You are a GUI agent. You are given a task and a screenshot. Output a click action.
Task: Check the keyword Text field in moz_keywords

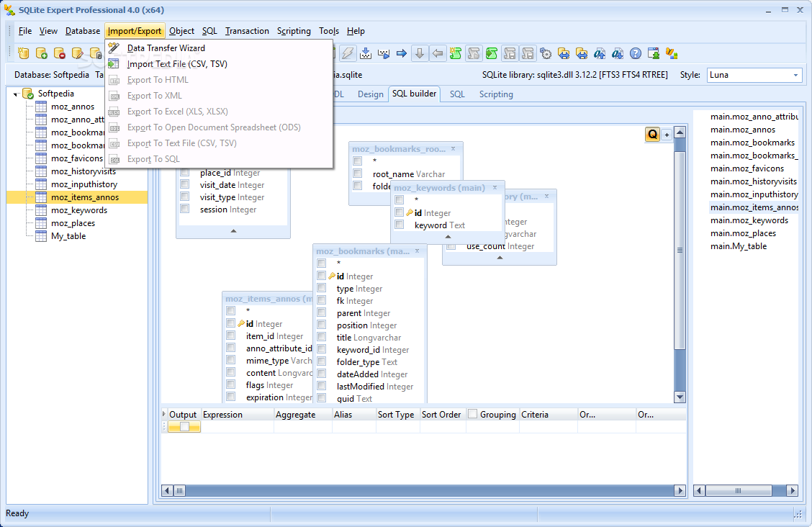click(x=400, y=225)
